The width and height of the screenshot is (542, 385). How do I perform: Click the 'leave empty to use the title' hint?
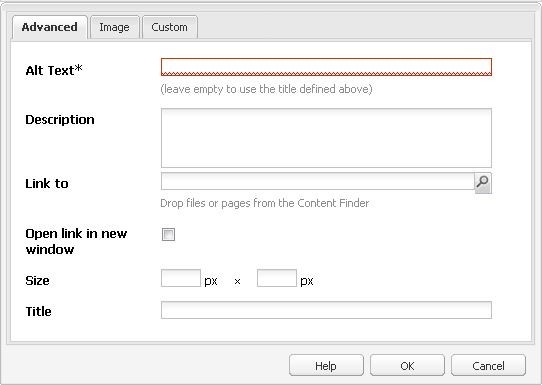[266, 89]
